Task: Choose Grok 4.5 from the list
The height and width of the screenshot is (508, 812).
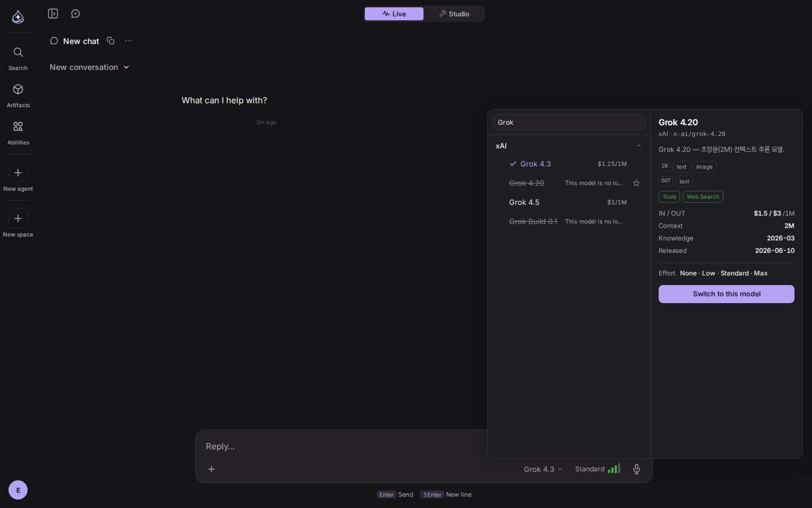Action: 568,202
